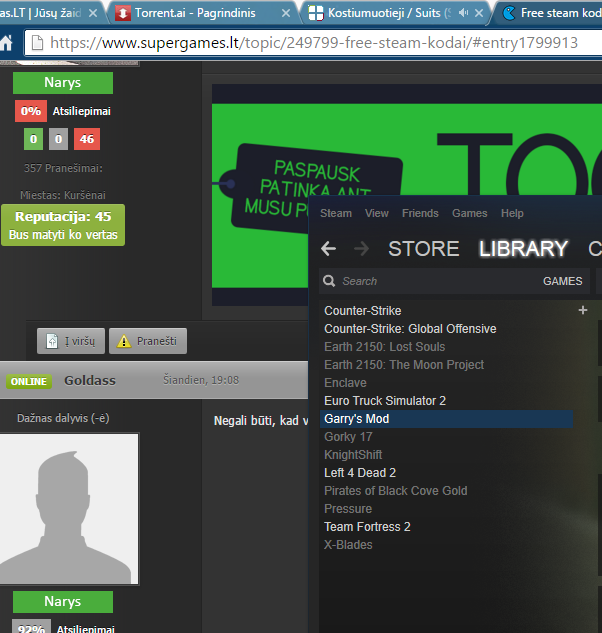Go to the Steam LIBRARY section
Image resolution: width=602 pixels, height=633 pixels.
pos(523,248)
